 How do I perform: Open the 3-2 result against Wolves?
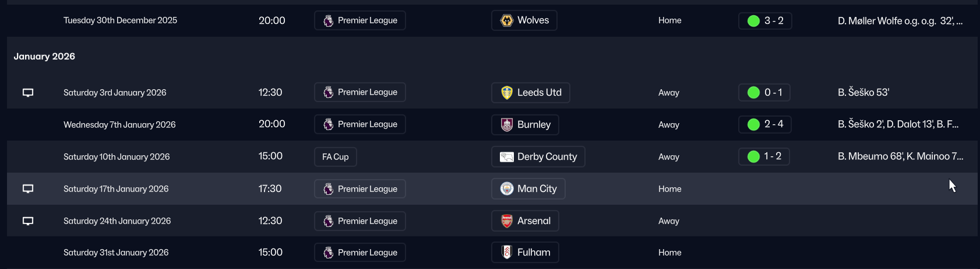[x=765, y=21]
